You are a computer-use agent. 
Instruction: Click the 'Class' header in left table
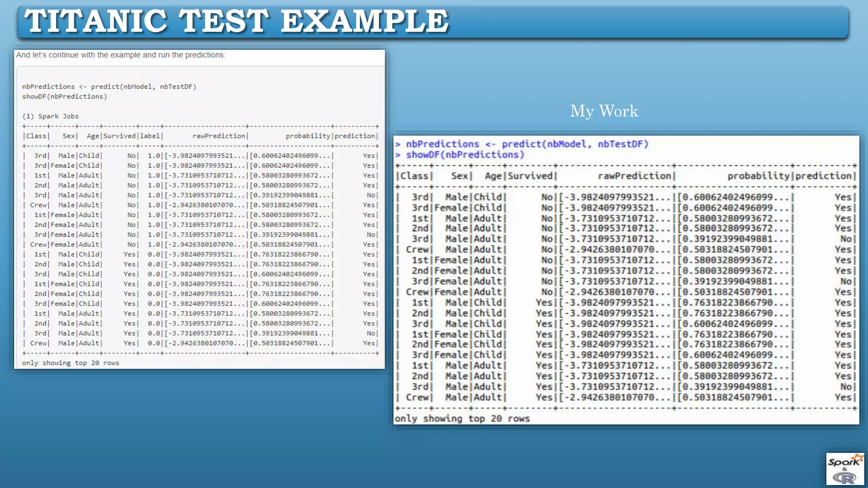[x=36, y=136]
